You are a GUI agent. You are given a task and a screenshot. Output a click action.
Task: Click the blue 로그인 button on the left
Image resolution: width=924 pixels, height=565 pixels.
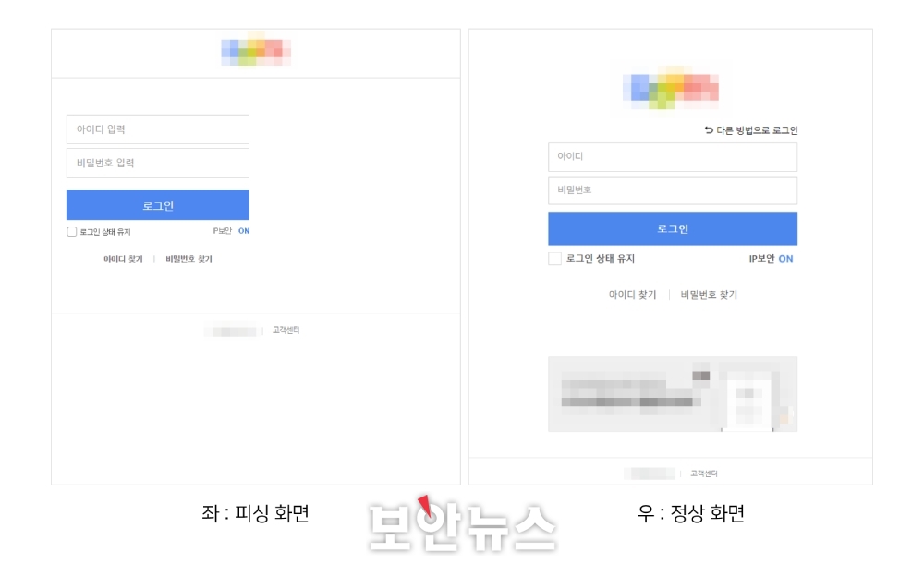point(158,204)
